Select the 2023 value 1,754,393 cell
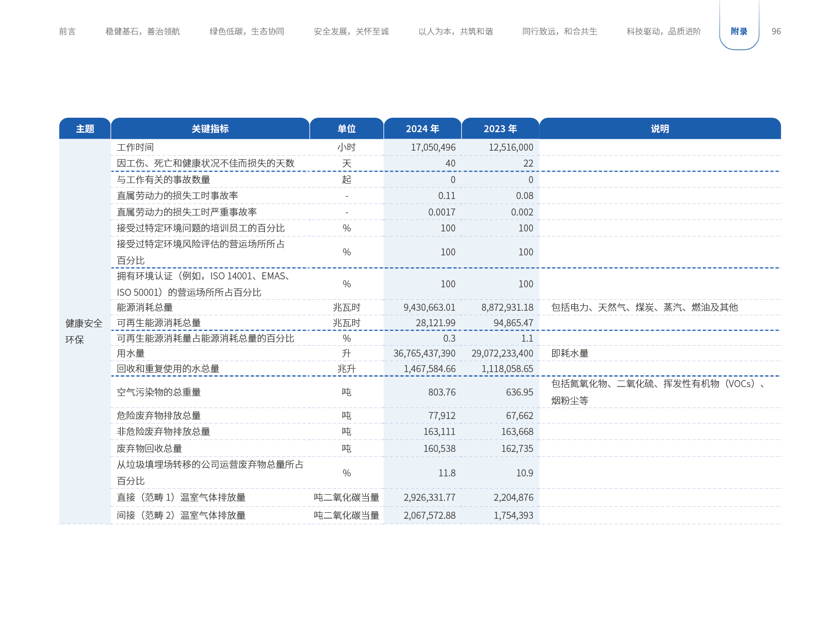The image size is (840, 619). [513, 515]
